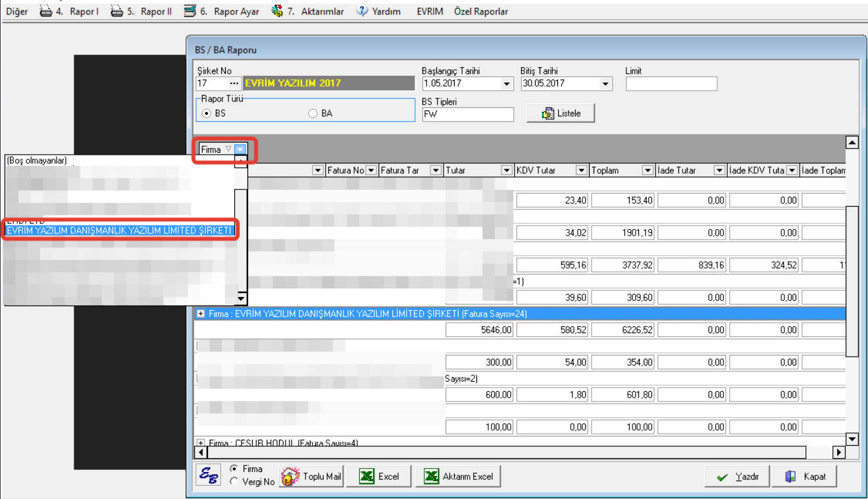Click the grid's vertical scroll down arrow
The height and width of the screenshot is (499, 868).
click(x=852, y=439)
